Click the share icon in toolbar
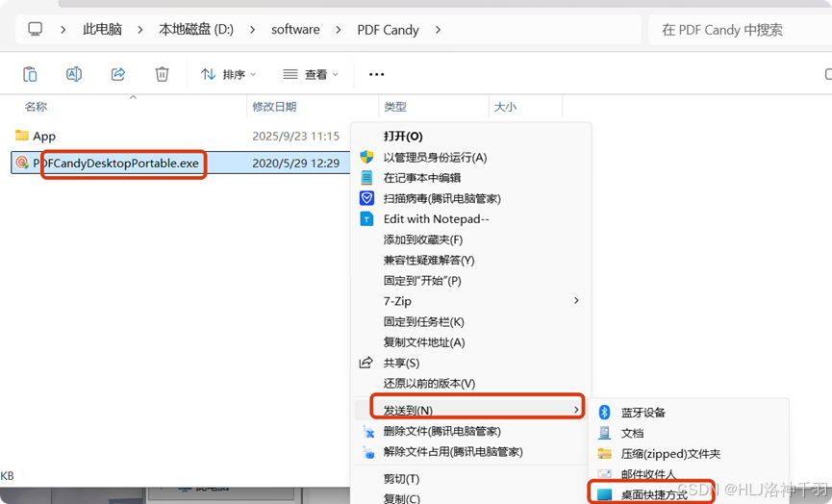Screen dimensions: 832x504 click(117, 74)
